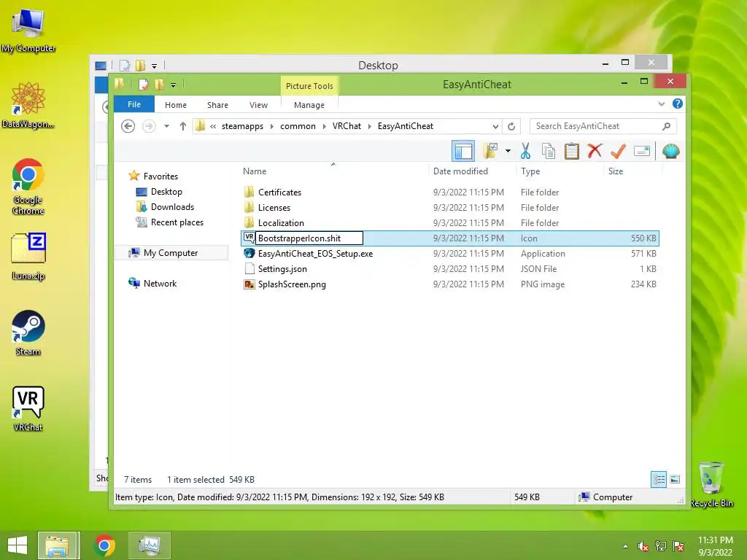The height and width of the screenshot is (560, 747).
Task: Click the steamapps breadcrumb
Action: [242, 126]
